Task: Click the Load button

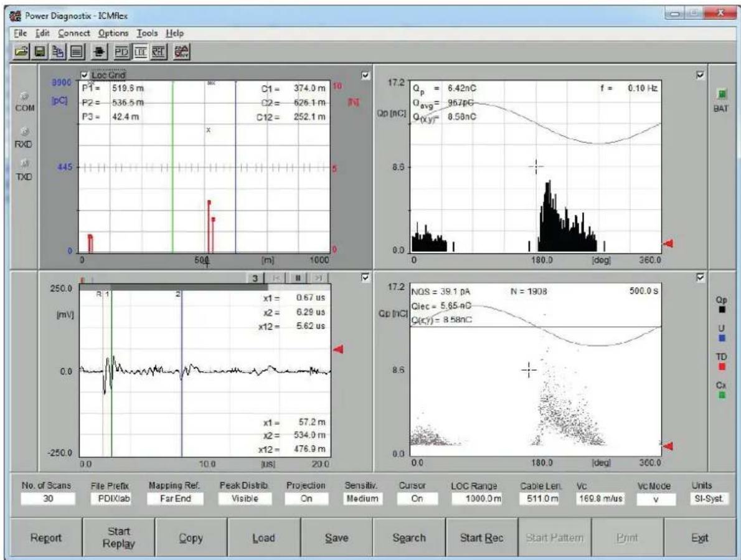Action: 263,538
